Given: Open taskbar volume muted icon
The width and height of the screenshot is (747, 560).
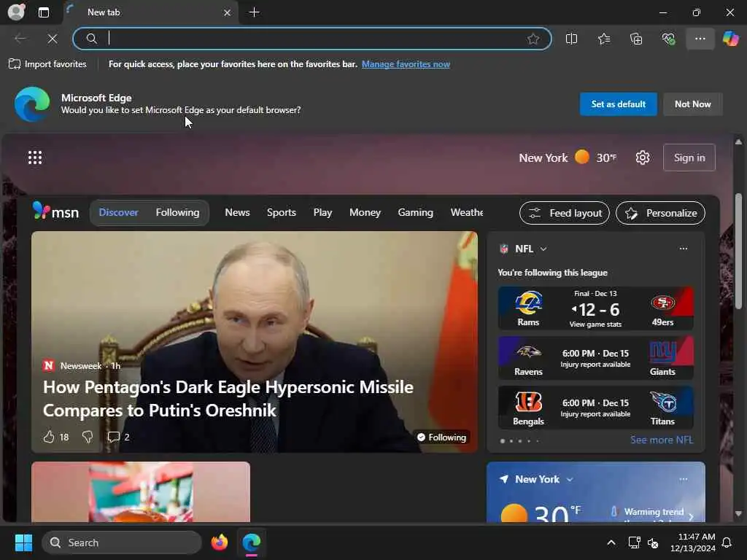Looking at the screenshot, I should pos(653,542).
